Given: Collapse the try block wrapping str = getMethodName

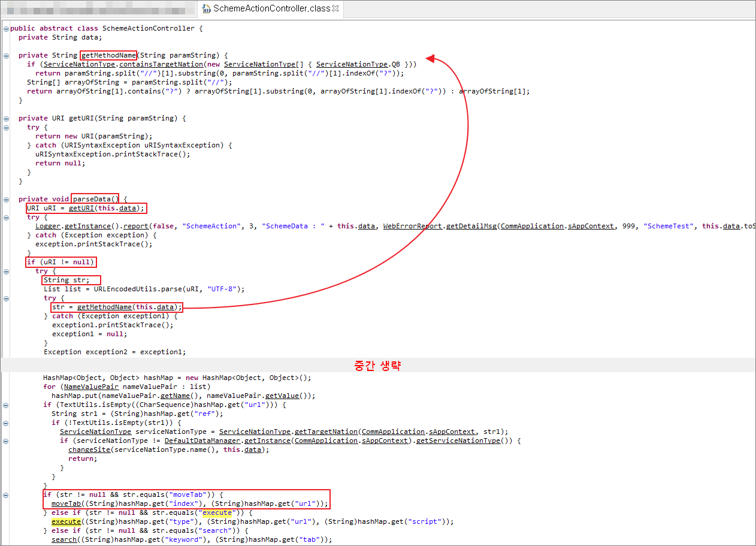Looking at the screenshot, I should click(6, 298).
